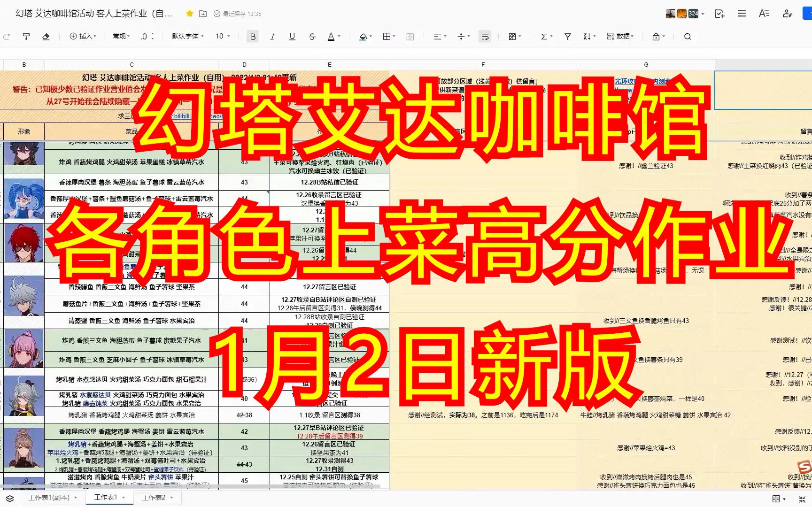
Task: Click cell 感谢//苹果烩火鸡=43
Action: point(646,448)
